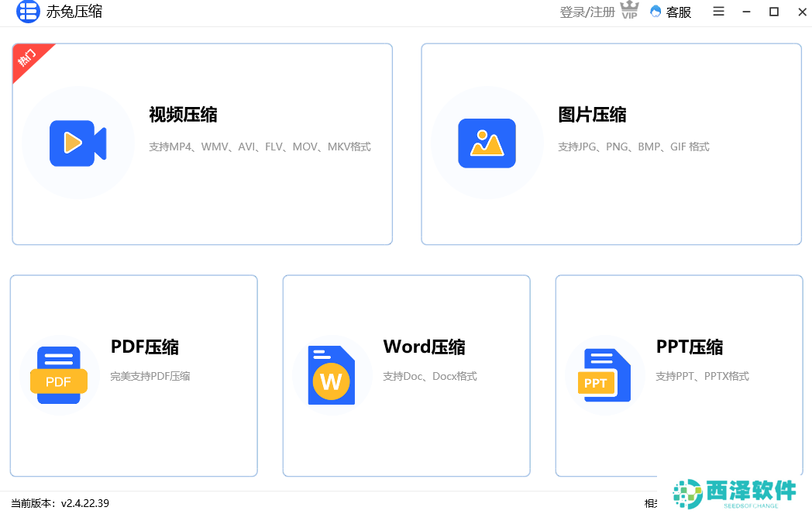Image resolution: width=812 pixels, height=514 pixels.
Task: Click the 赤兔压缩 app logo
Action: tap(28, 12)
